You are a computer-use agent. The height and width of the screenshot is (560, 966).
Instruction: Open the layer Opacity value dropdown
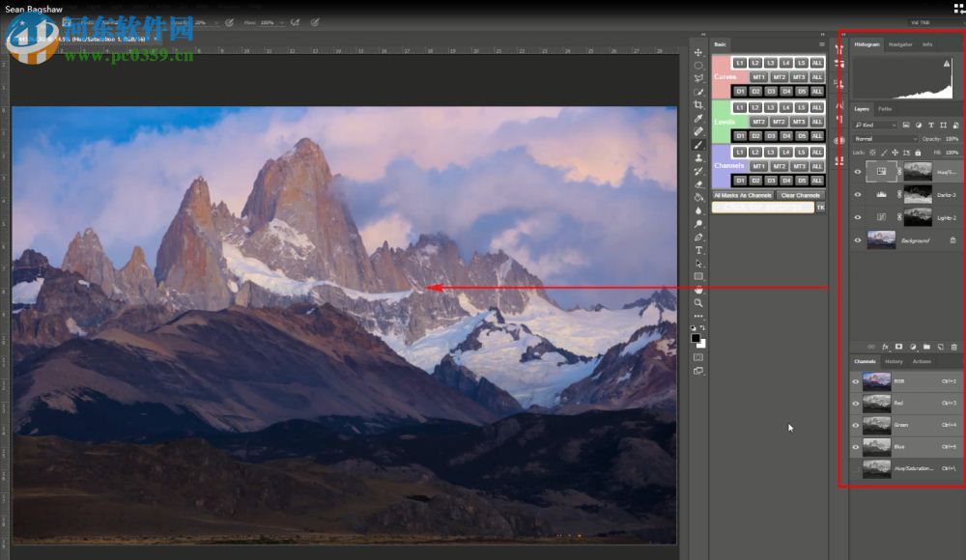click(952, 139)
